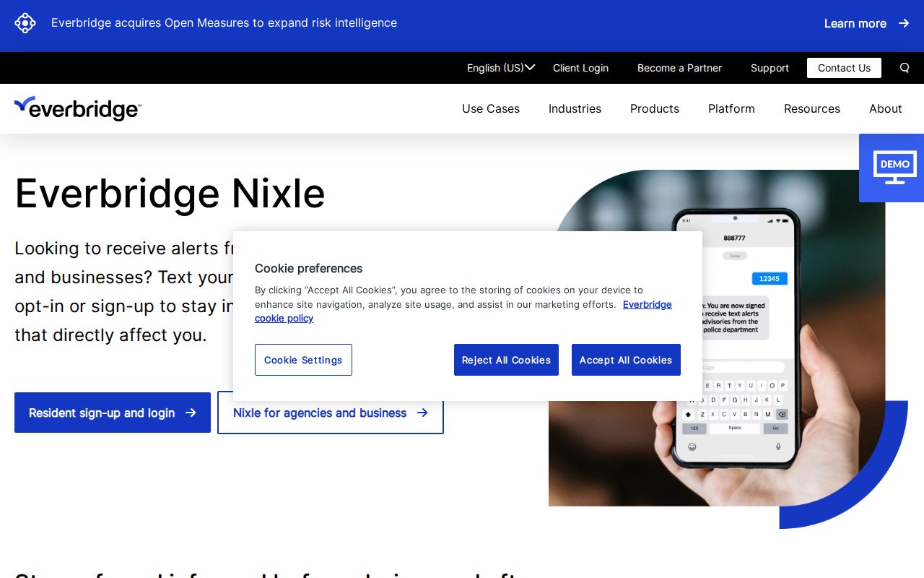Open the Products menu

pos(655,108)
